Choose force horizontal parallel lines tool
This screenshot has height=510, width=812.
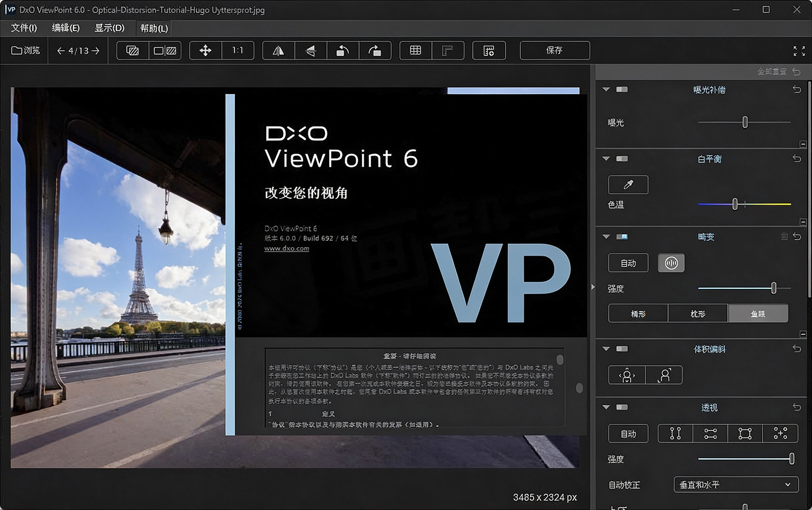click(710, 433)
